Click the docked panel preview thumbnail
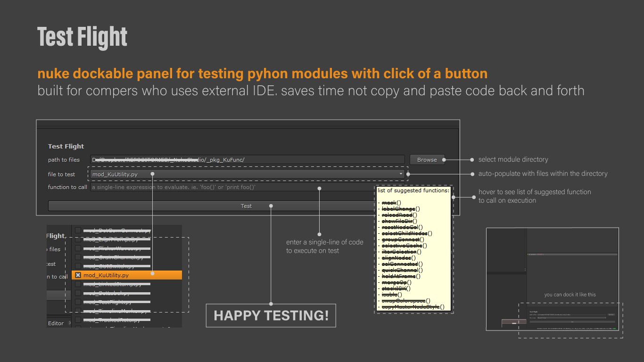The image size is (644, 362). pos(552,279)
